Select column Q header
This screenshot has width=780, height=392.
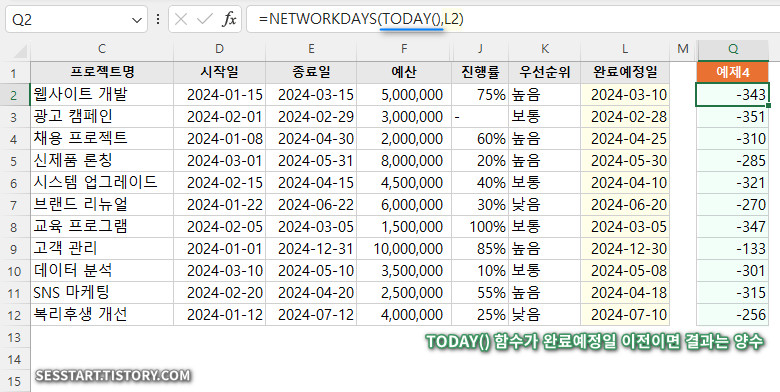pyautogui.click(x=733, y=49)
